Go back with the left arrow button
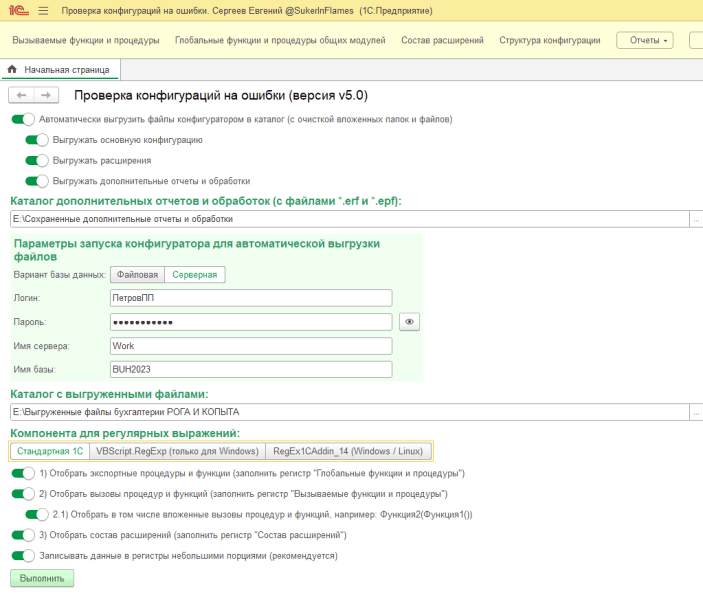Viewport: 703px width, 600px height. pos(21,95)
